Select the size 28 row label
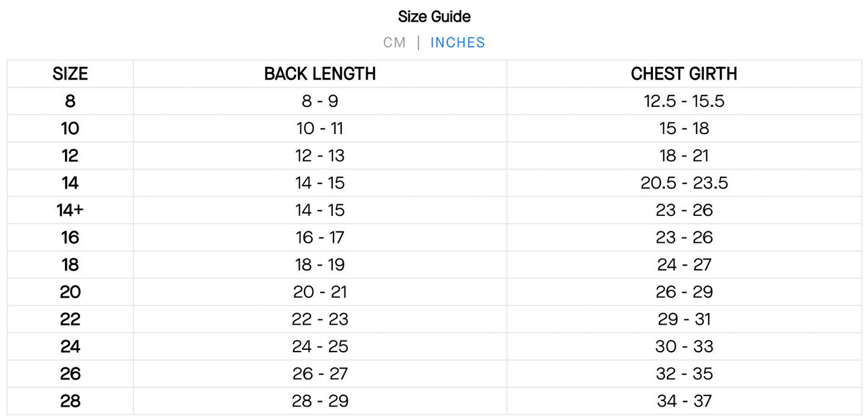 (70, 401)
